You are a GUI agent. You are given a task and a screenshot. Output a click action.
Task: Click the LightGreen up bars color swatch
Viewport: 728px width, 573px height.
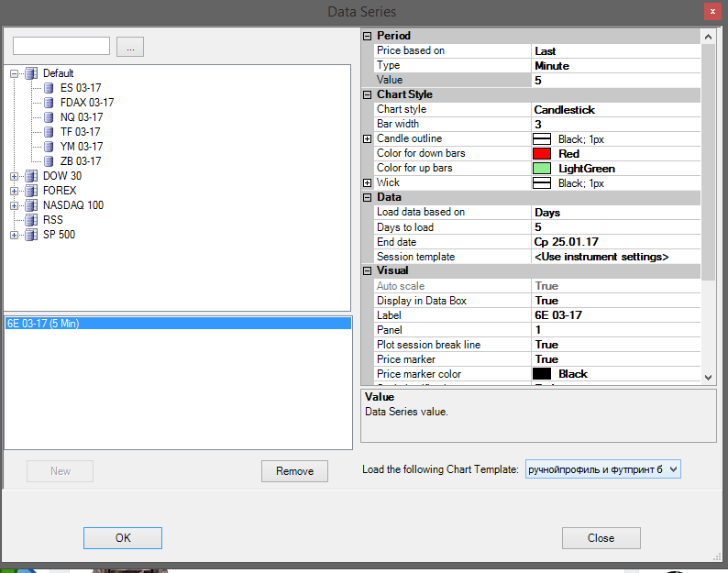click(542, 169)
